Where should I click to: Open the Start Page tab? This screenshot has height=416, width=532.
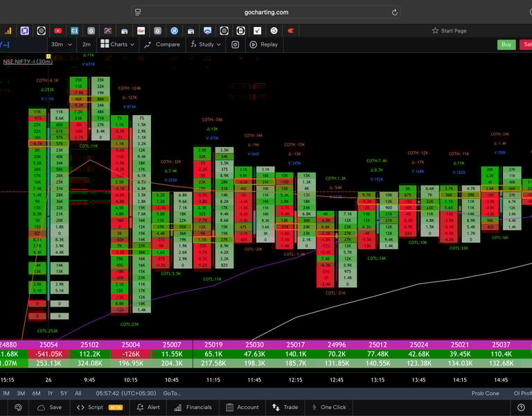[449, 31]
